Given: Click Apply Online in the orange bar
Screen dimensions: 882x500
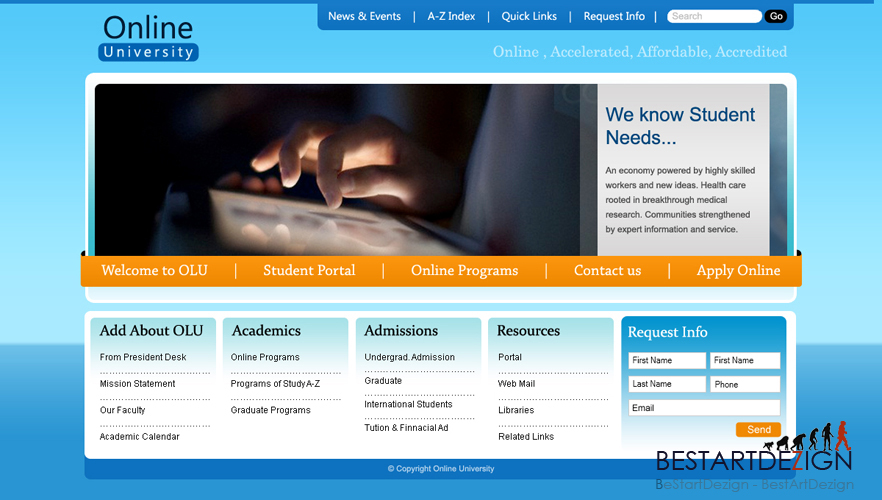Looking at the screenshot, I should point(738,271).
